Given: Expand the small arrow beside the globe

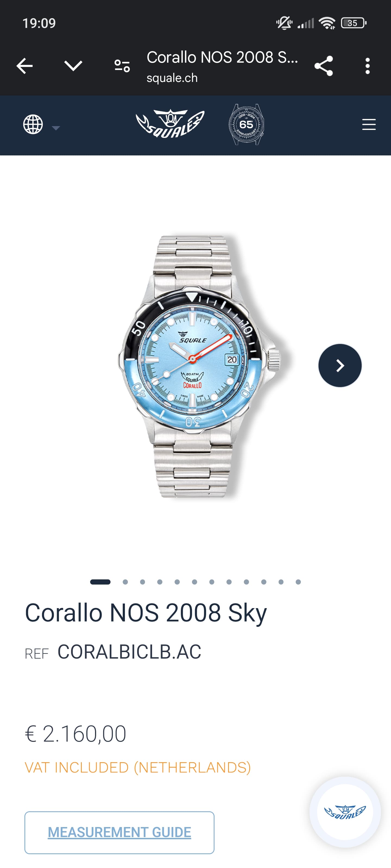Looking at the screenshot, I should (x=56, y=128).
